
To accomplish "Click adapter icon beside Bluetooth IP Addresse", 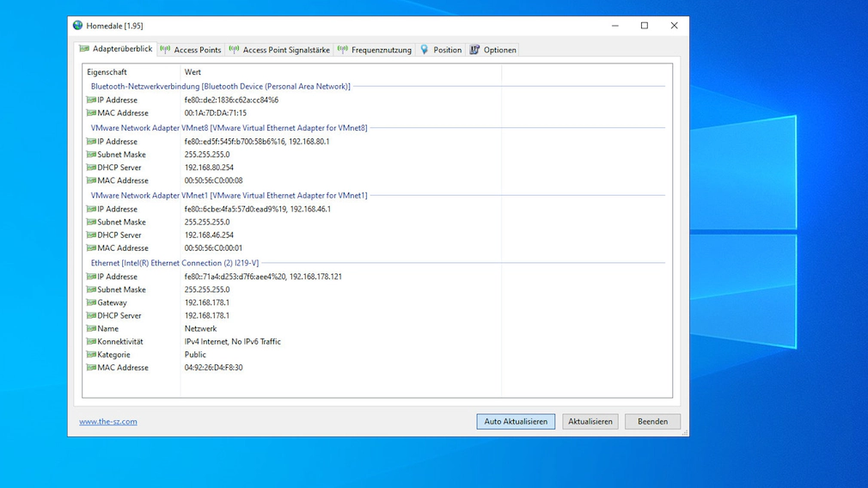I will [91, 100].
